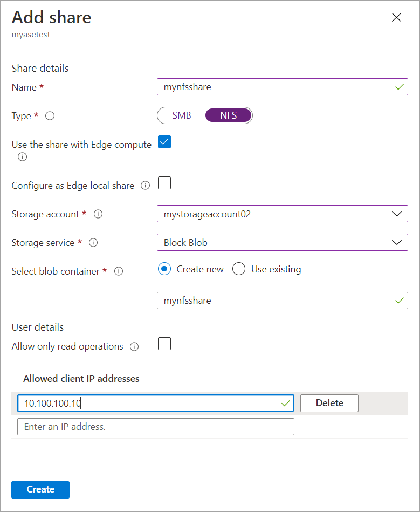Click info icon beside Edge local share
420x512 pixels.
(x=145, y=186)
